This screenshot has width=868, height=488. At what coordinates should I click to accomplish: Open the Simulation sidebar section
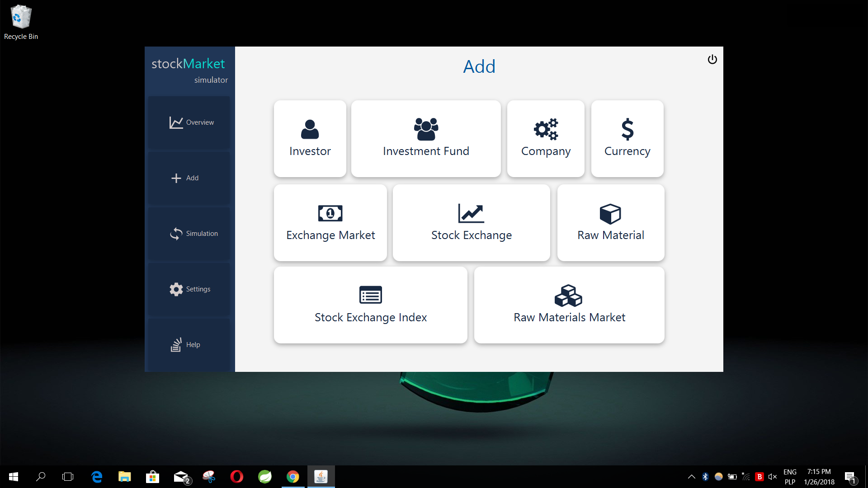(189, 234)
